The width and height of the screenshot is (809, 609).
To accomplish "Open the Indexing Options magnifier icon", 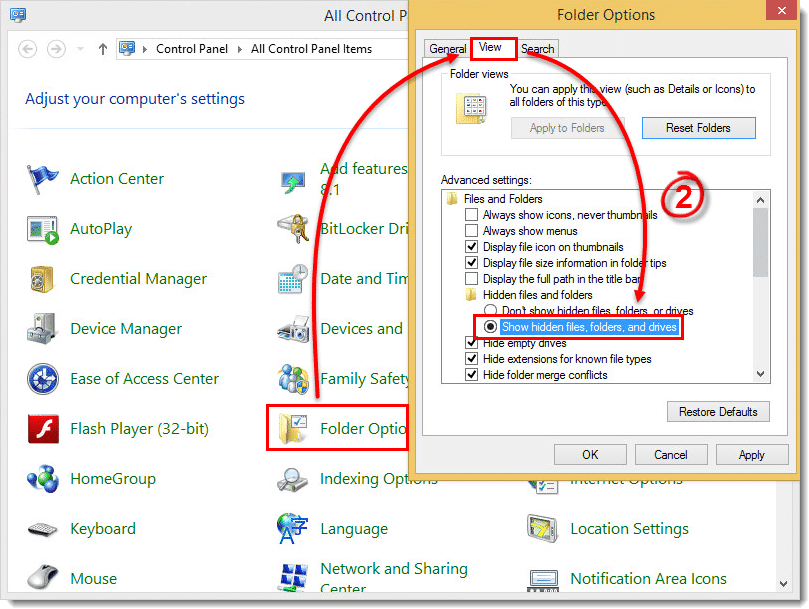I will tap(293, 479).
